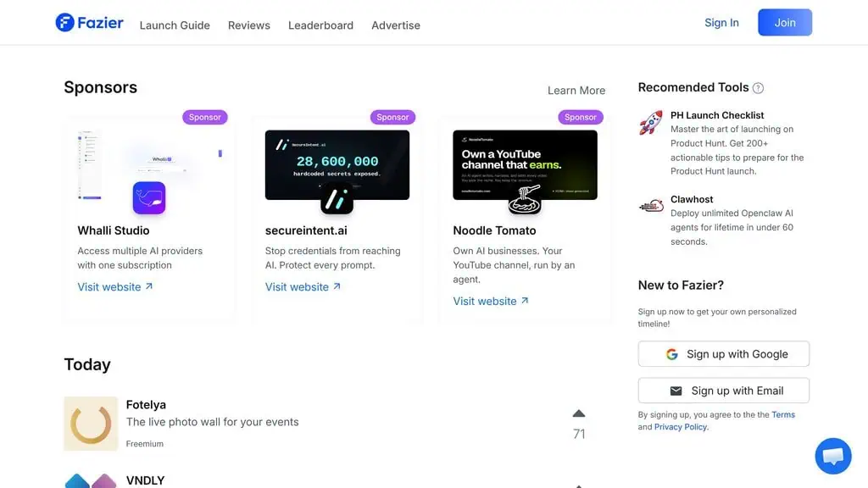This screenshot has width=868, height=488.
Task: Click the Whalli Studio whale app icon
Action: coord(149,197)
